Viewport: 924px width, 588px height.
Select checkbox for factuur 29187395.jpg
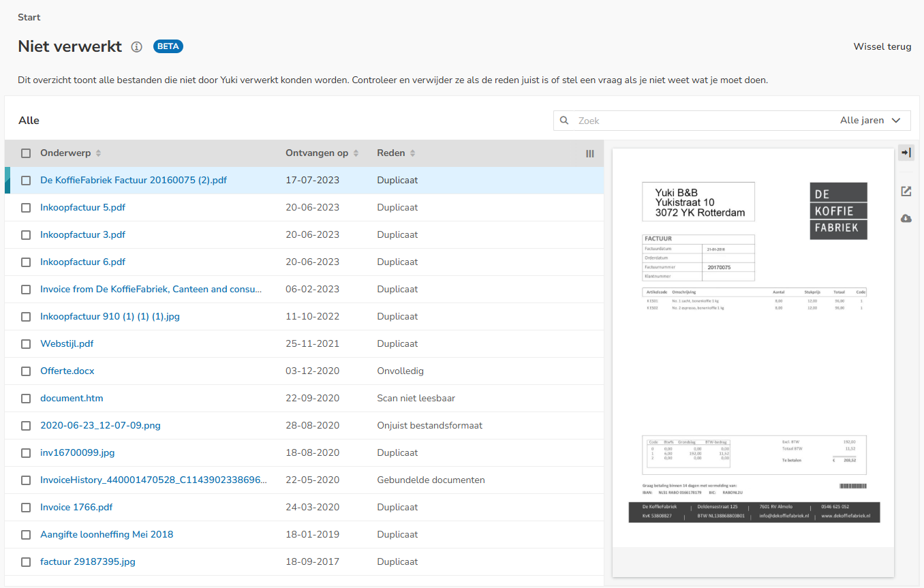pos(26,562)
